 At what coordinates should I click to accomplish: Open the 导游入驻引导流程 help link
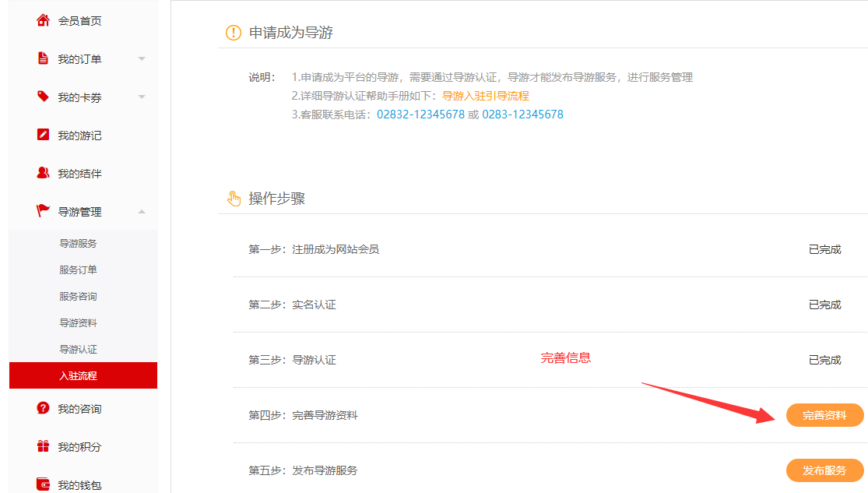[485, 96]
